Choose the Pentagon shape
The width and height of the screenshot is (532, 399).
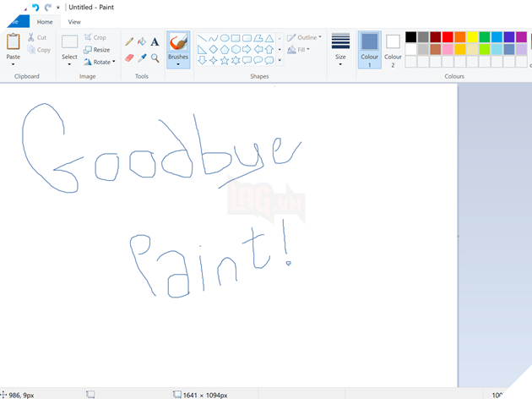tap(225, 50)
